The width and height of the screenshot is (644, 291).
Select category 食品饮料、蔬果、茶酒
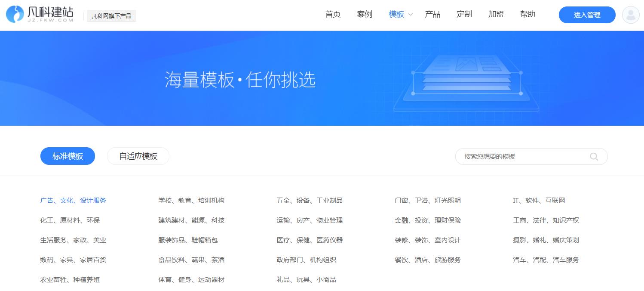(191, 260)
